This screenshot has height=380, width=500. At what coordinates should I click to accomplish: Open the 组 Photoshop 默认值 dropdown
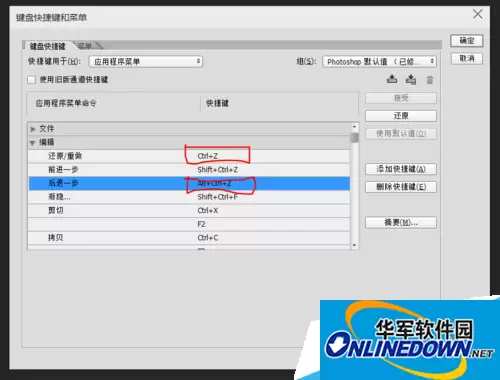(379, 61)
